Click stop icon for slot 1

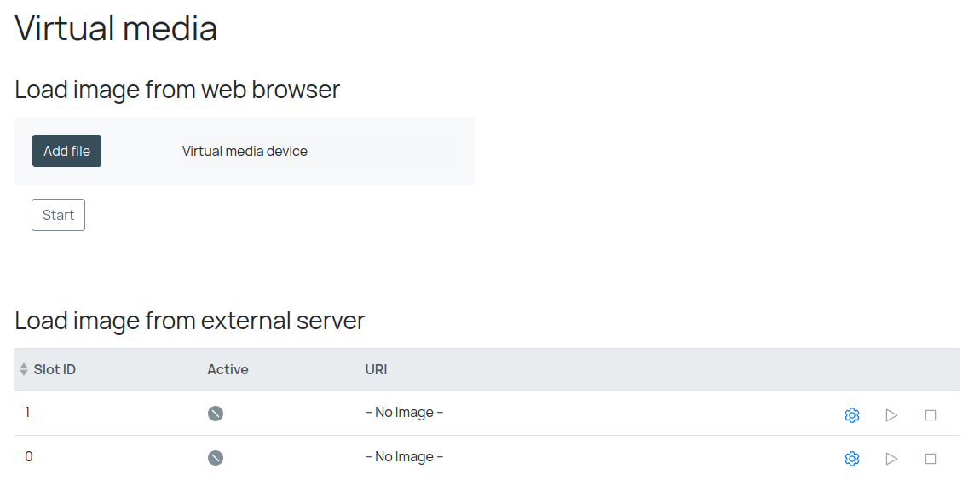pyautogui.click(x=931, y=415)
